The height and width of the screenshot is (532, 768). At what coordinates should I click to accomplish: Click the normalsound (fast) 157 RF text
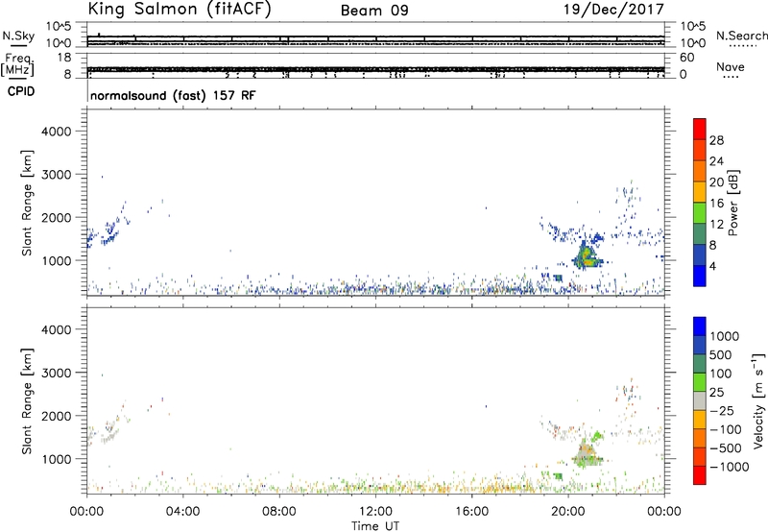(173, 95)
